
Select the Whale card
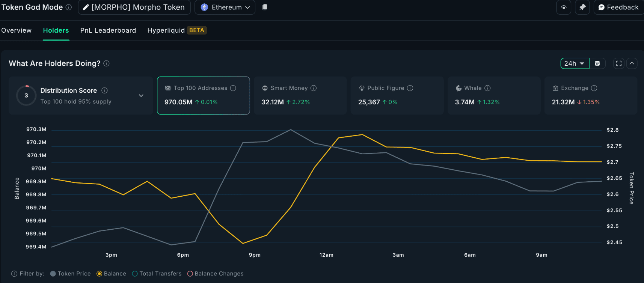[494, 95]
